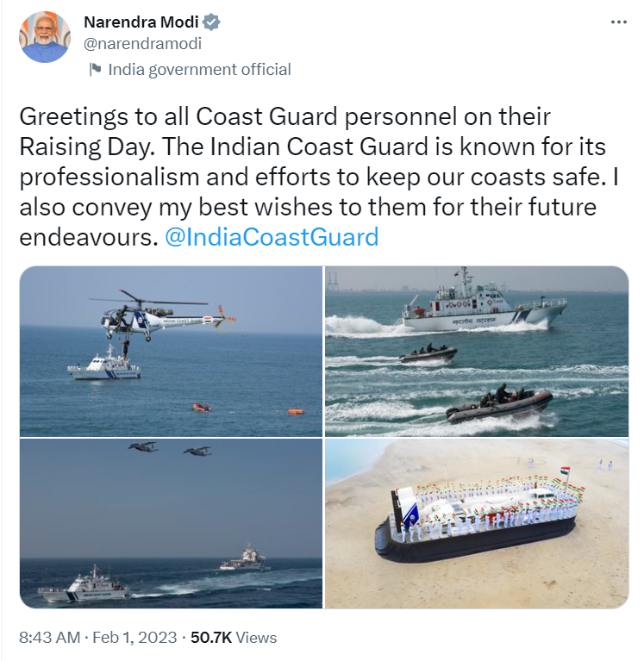The image size is (644, 661).
Task: Open the aircraft flying over ships photo
Action: coord(171,523)
